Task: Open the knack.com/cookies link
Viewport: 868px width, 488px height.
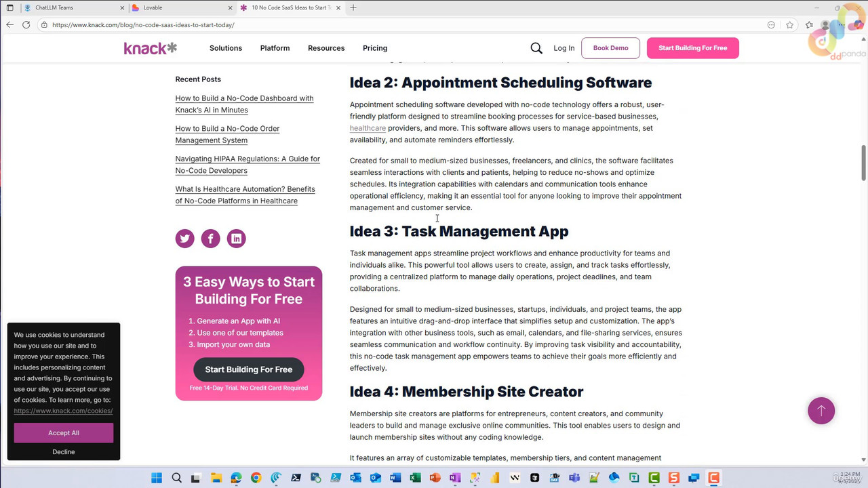Action: (x=63, y=411)
